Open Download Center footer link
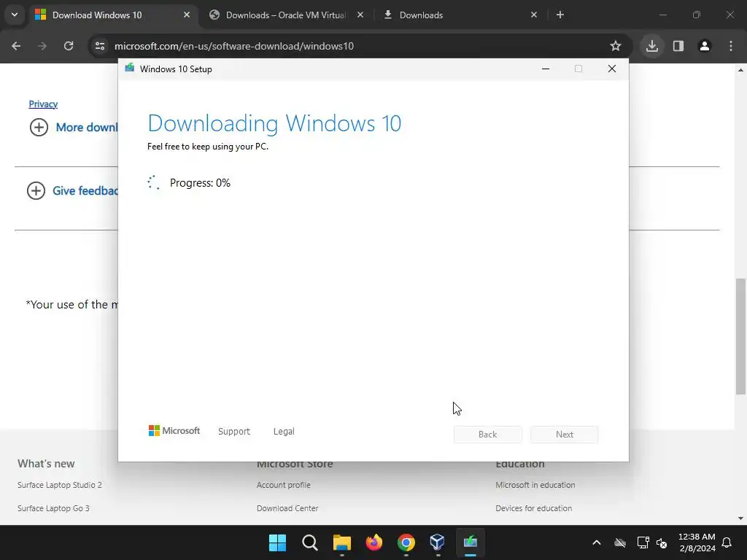The height and width of the screenshot is (560, 747). click(x=287, y=508)
